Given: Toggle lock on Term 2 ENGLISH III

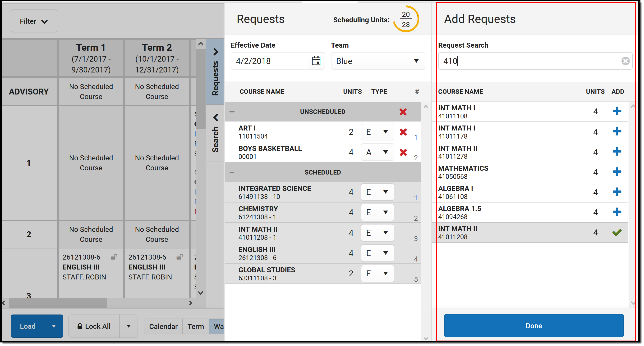Looking at the screenshot, I should tap(180, 257).
